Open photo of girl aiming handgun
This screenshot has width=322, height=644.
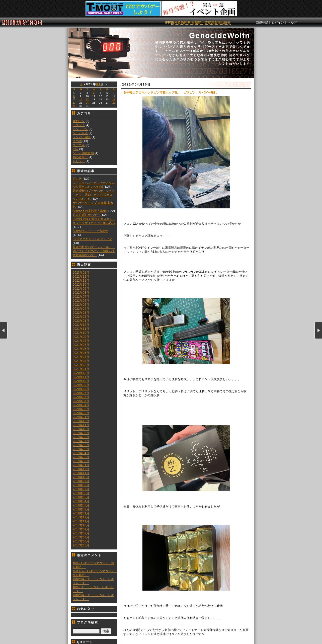pos(186,152)
